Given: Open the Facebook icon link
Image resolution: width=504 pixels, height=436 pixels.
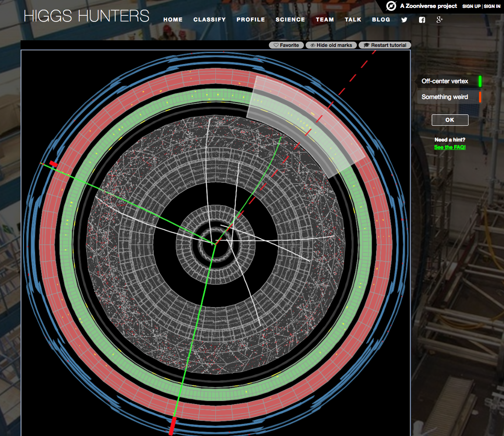Looking at the screenshot, I should pyautogui.click(x=422, y=20).
